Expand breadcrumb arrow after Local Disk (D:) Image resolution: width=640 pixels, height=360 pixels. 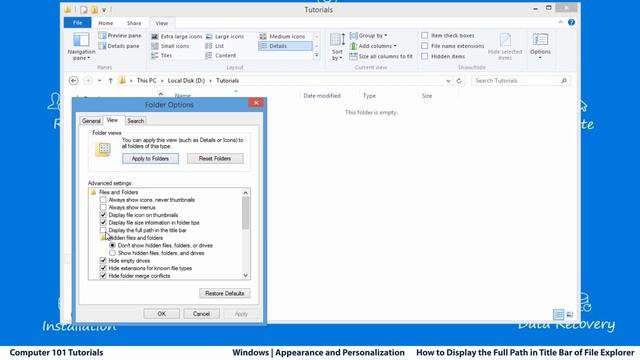click(211, 81)
